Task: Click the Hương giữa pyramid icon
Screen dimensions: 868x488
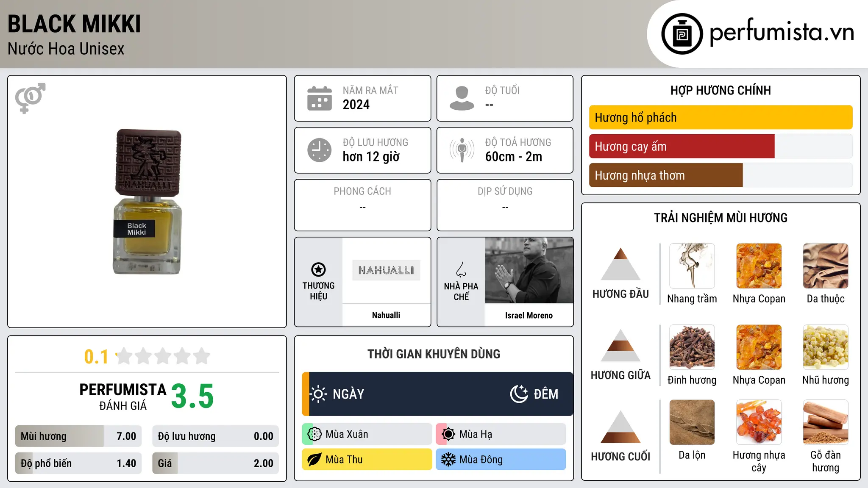Action: click(x=620, y=345)
